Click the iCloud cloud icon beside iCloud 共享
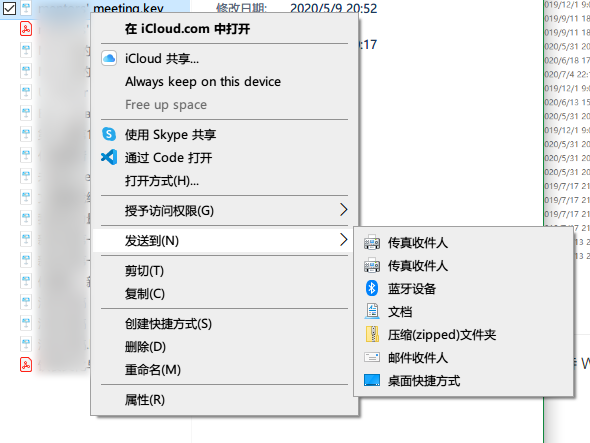The width and height of the screenshot is (590, 443). pos(109,58)
